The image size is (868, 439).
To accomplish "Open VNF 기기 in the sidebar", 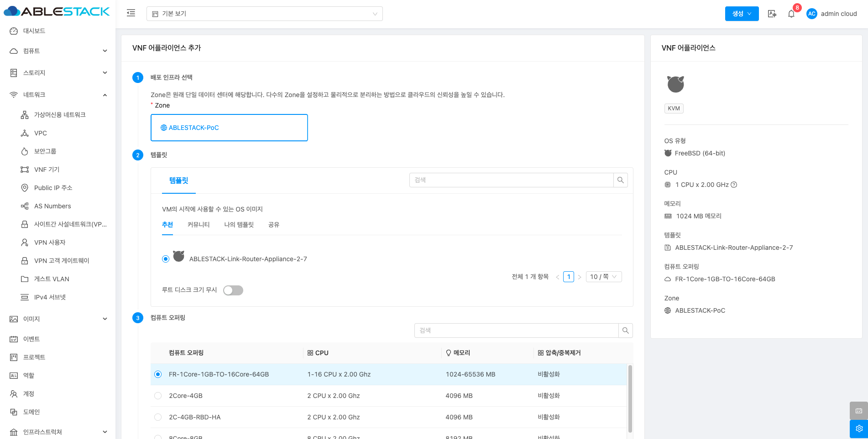I will 47,170.
